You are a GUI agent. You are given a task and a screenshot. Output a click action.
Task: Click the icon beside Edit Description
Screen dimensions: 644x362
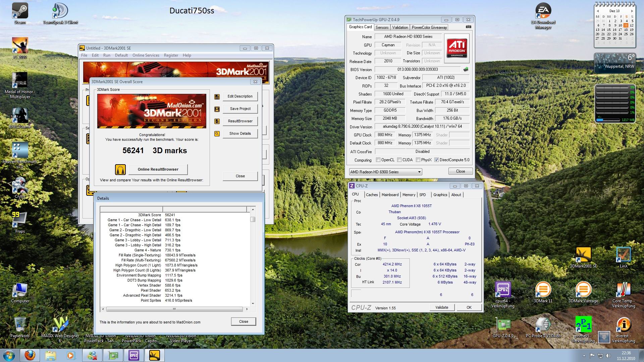(217, 97)
